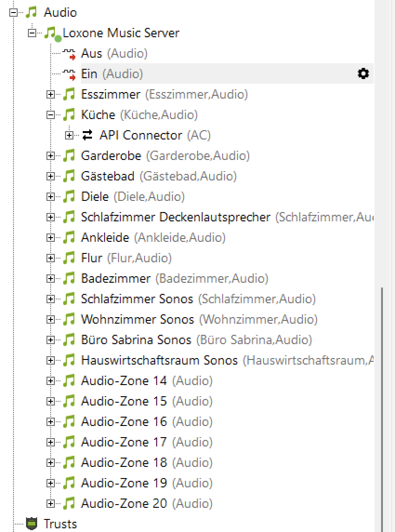The height and width of the screenshot is (532, 395).
Task: Click the Loxone Music Server note icon
Action: point(50,33)
